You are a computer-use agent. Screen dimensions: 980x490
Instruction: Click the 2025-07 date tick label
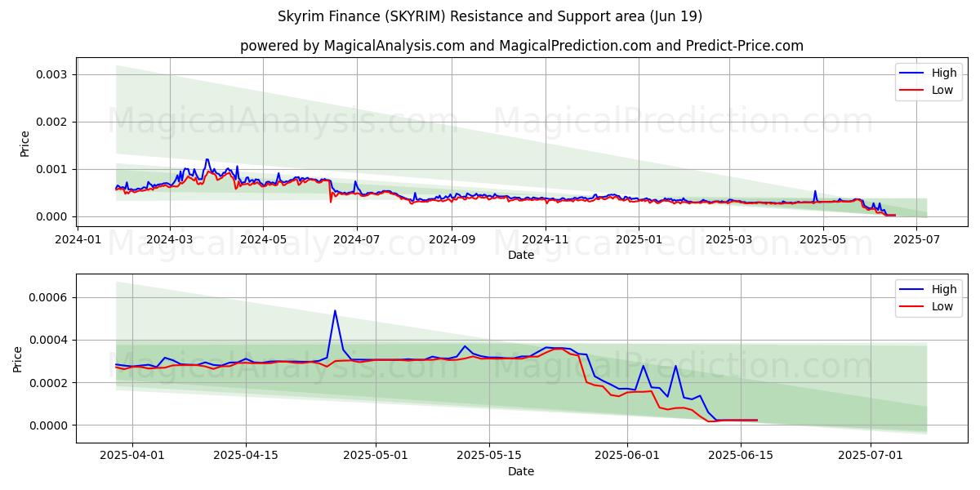pyautogui.click(x=915, y=239)
